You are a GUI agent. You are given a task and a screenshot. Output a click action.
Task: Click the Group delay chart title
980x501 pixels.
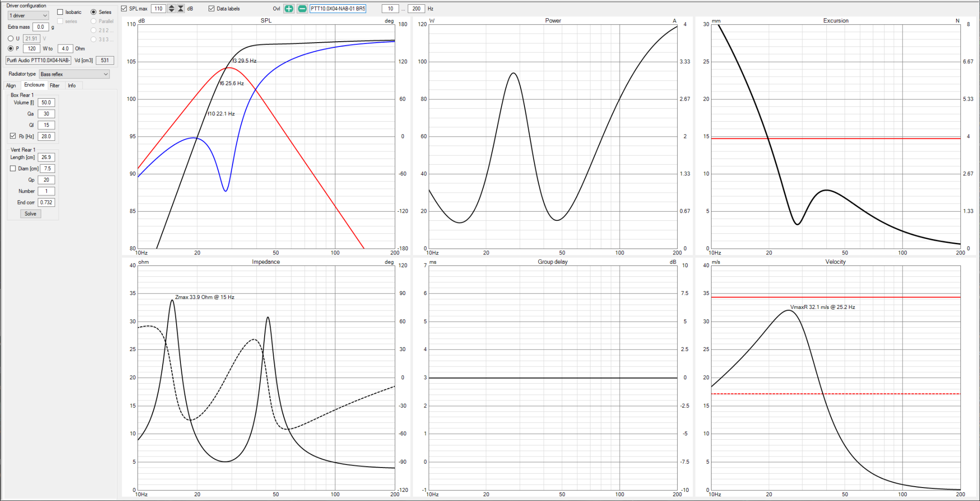pos(553,262)
